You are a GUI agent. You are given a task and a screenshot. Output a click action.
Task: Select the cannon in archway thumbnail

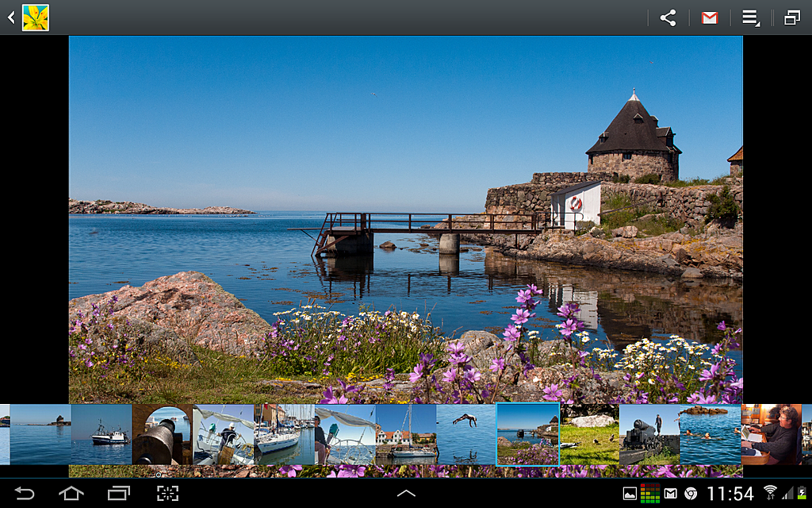162,434
